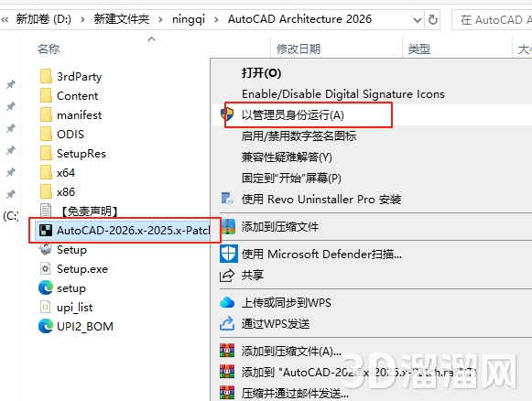Click the 新建文件夹 breadcrumb

click(122, 19)
